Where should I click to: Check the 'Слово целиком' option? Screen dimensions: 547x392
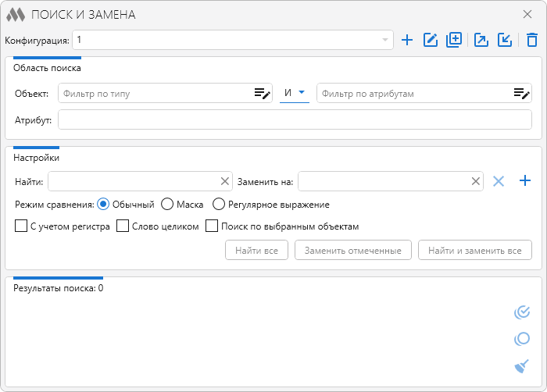123,226
